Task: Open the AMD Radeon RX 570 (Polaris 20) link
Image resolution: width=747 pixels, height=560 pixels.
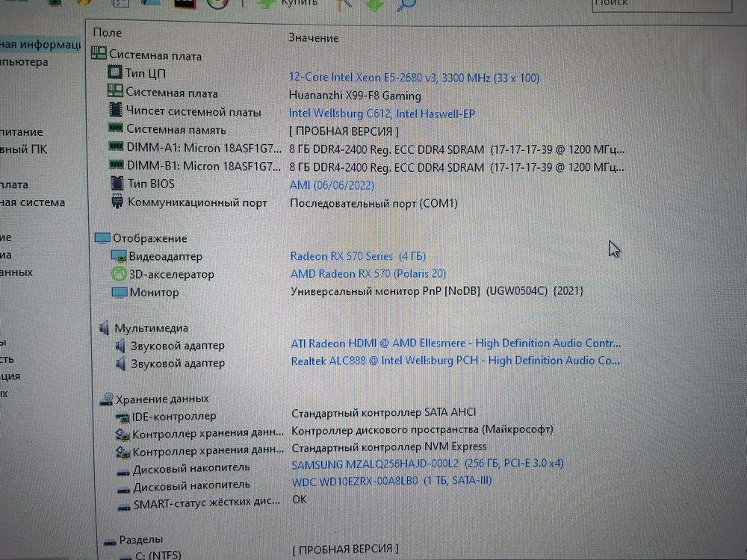Action: [x=368, y=273]
